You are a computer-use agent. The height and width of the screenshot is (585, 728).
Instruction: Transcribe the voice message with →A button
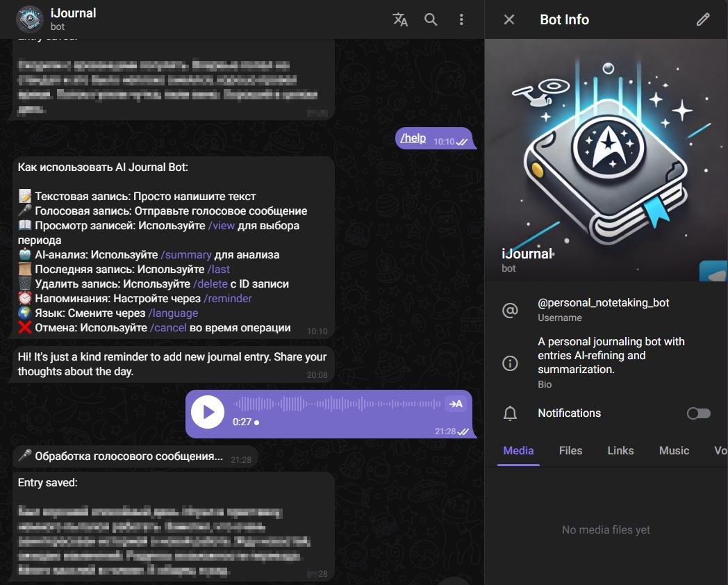point(455,404)
